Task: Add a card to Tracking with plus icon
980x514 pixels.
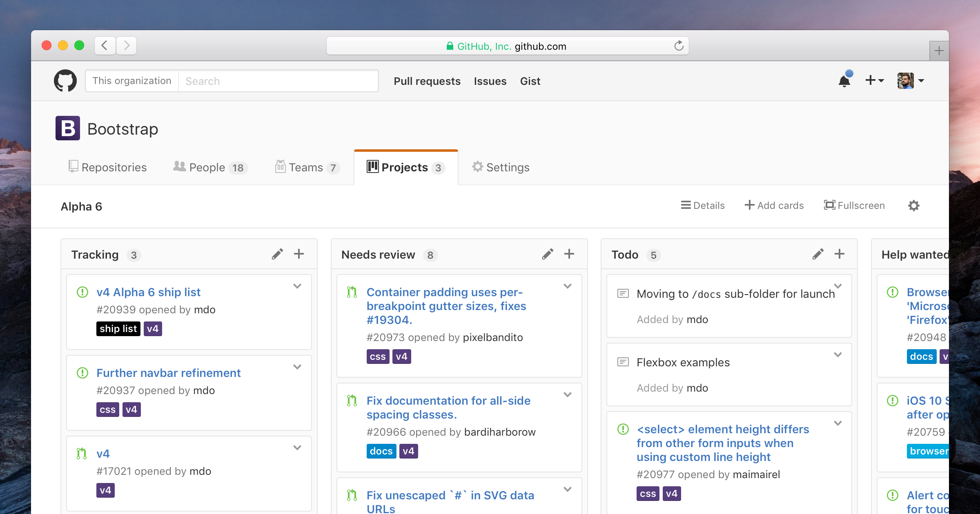Action: click(x=299, y=254)
